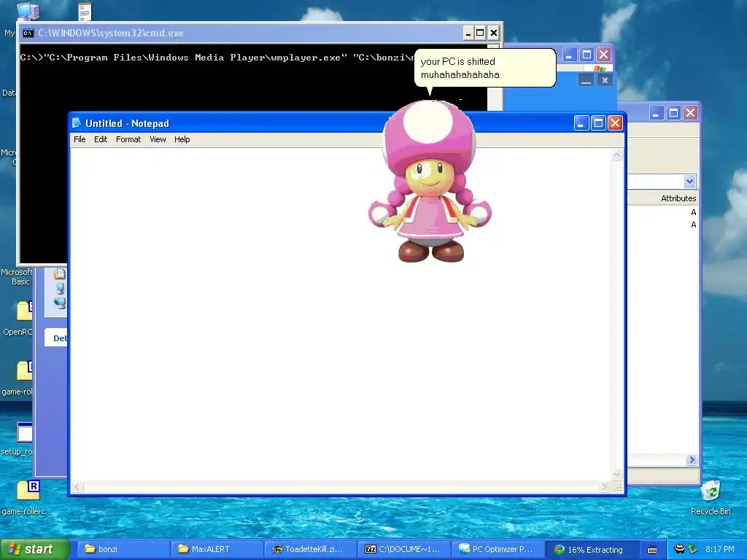Click the Microsoft Basic desktop shortcut label

(16, 276)
